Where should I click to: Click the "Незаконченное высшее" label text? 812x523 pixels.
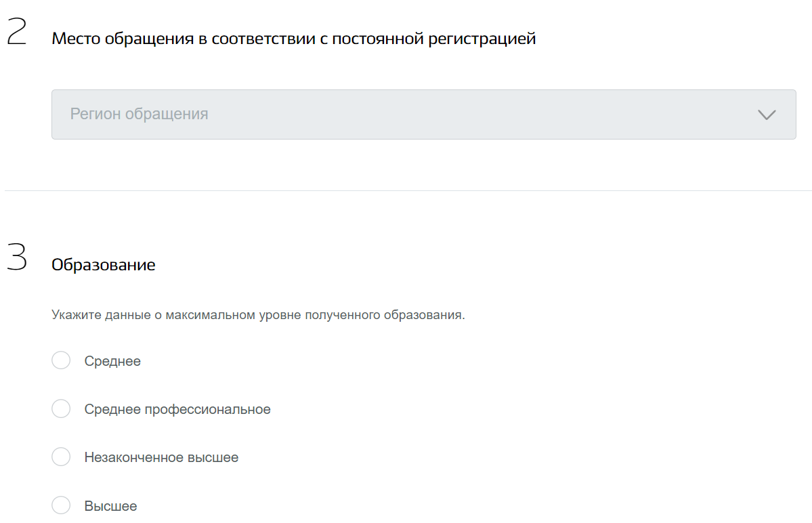[161, 457]
